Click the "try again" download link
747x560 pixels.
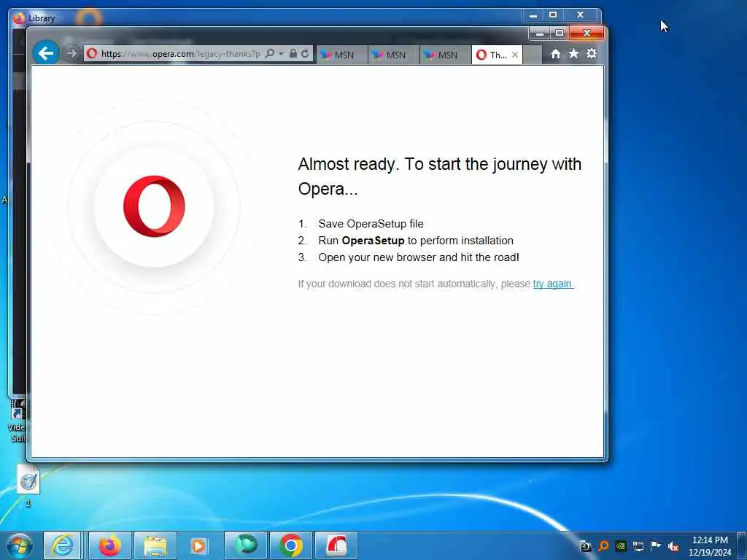[x=553, y=284]
